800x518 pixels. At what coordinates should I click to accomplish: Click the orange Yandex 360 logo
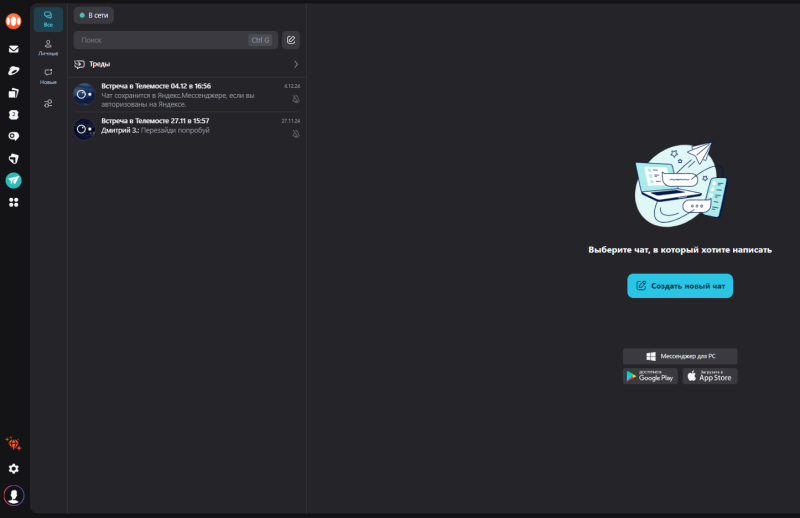pos(14,20)
